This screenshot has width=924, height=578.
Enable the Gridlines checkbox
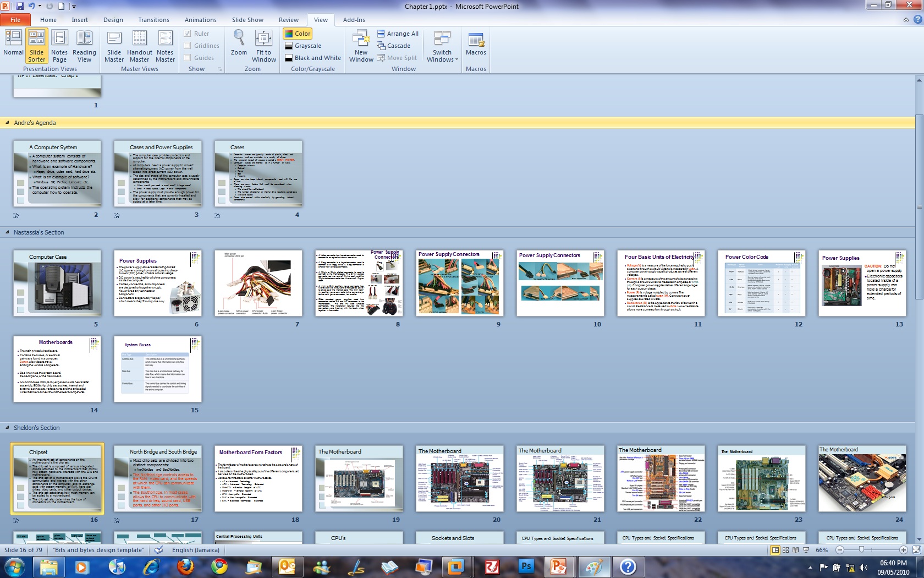tap(188, 46)
